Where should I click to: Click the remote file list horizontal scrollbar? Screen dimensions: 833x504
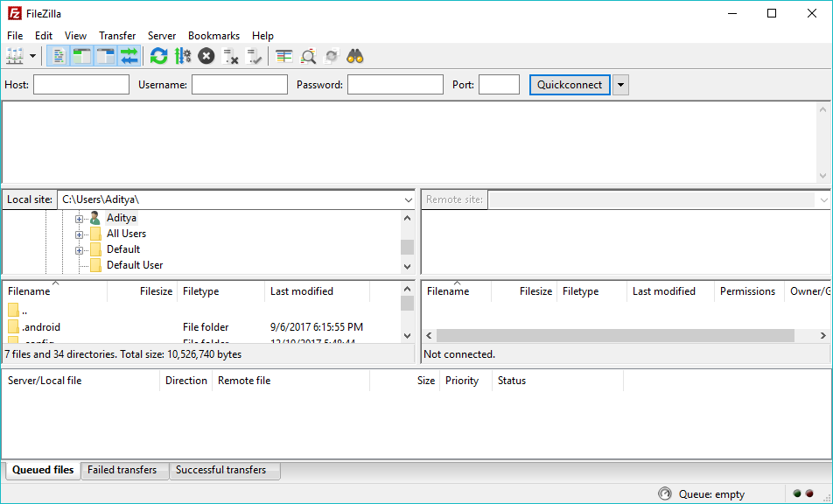(x=614, y=335)
